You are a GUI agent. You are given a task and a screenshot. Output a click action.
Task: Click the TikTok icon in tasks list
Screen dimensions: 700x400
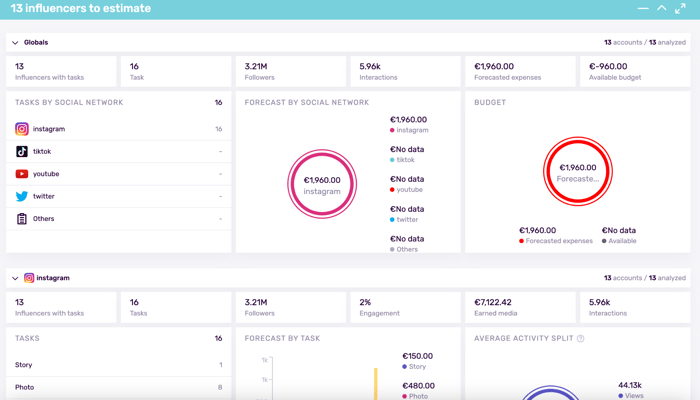(x=22, y=152)
